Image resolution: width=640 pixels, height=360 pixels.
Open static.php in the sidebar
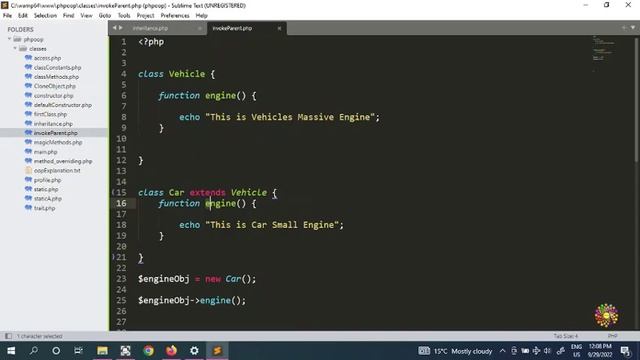[x=46, y=189]
